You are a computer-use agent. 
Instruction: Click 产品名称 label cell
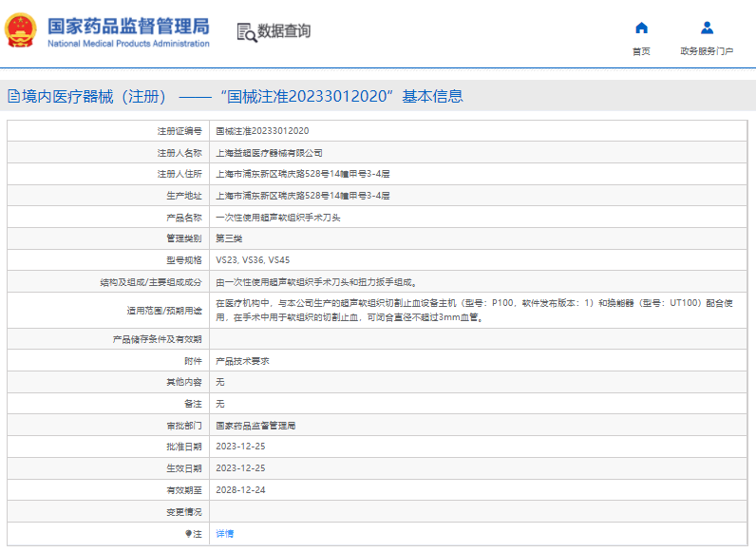[108, 218]
